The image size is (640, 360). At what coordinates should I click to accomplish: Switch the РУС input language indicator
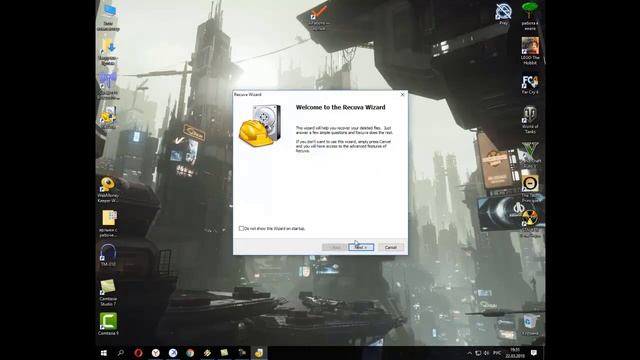click(x=497, y=353)
